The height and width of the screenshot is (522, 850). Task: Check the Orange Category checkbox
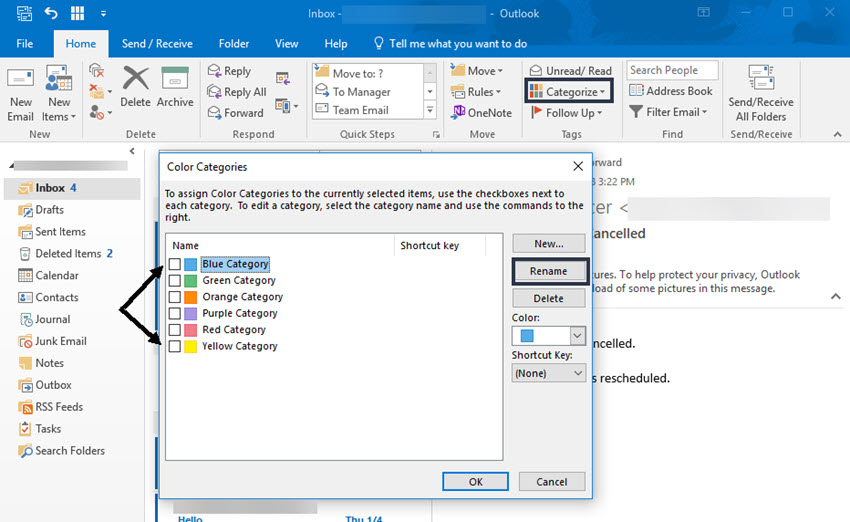[175, 297]
